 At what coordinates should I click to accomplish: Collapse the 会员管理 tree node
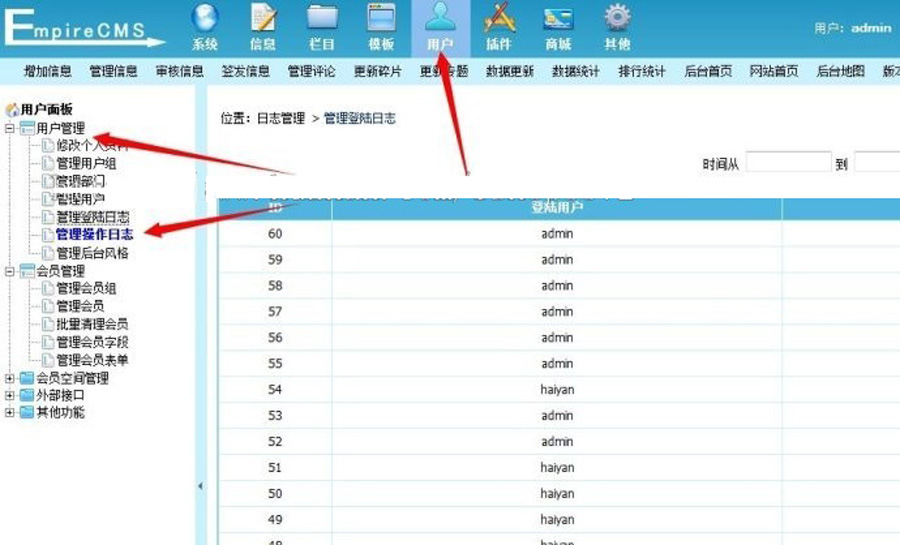(10, 271)
